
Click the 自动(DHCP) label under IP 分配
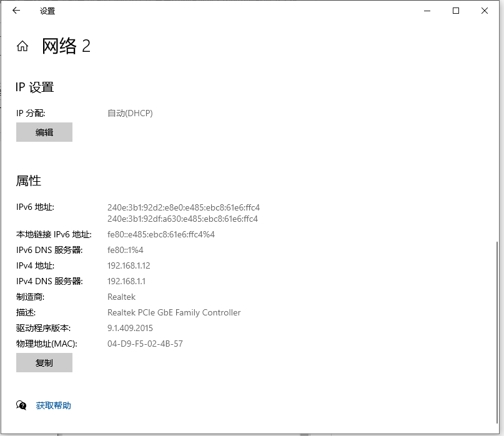pyautogui.click(x=131, y=113)
